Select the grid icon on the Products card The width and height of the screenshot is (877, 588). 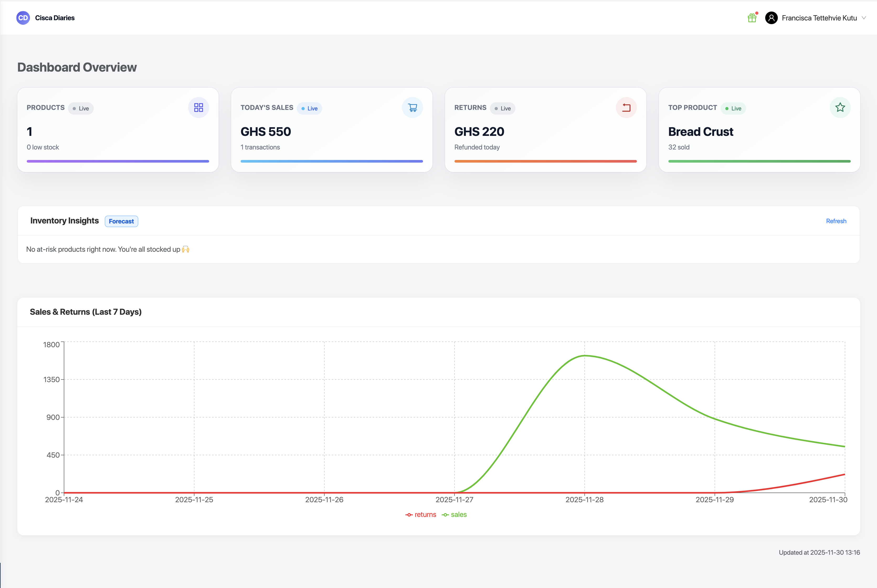199,108
